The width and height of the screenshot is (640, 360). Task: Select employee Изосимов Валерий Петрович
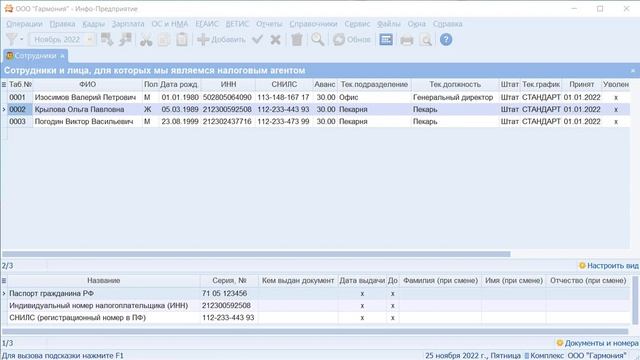[x=85, y=98]
